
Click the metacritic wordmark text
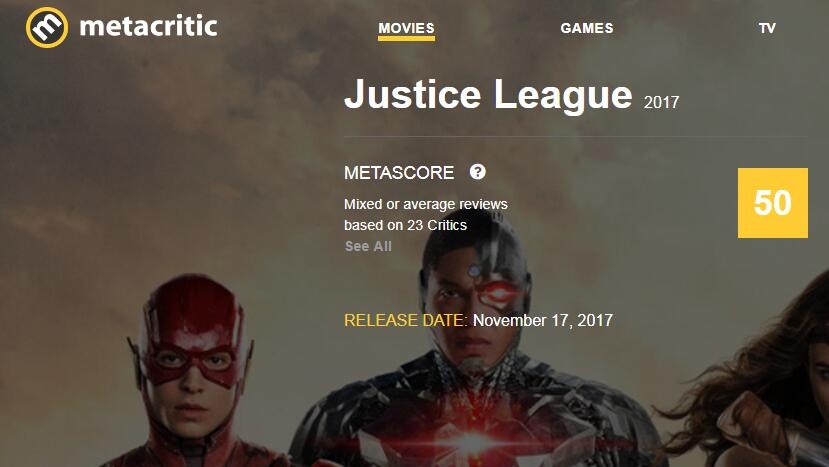tap(149, 26)
